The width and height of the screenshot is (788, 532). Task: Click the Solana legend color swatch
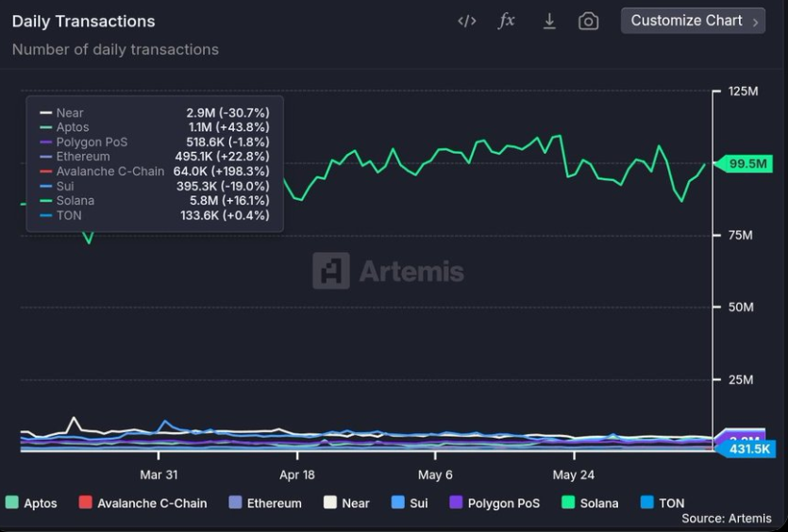[x=568, y=503]
